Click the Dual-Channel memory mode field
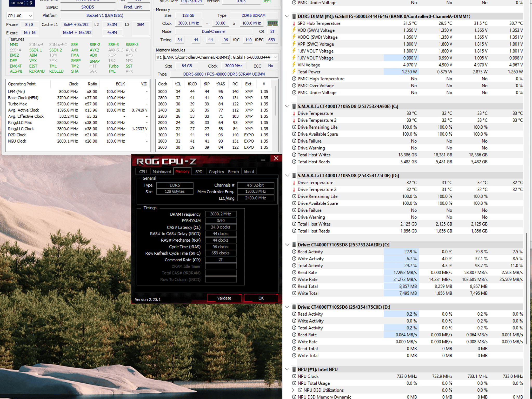This screenshot has width=532, height=399. click(x=214, y=32)
